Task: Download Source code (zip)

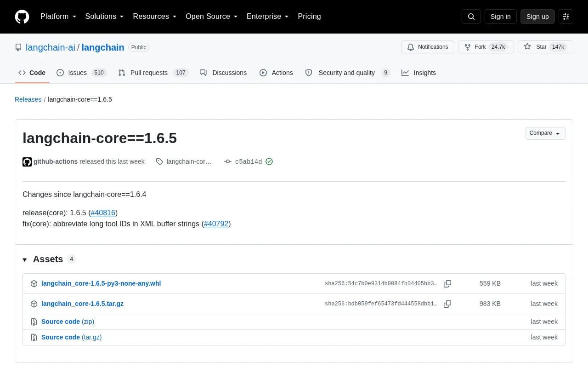Action: click(x=68, y=322)
